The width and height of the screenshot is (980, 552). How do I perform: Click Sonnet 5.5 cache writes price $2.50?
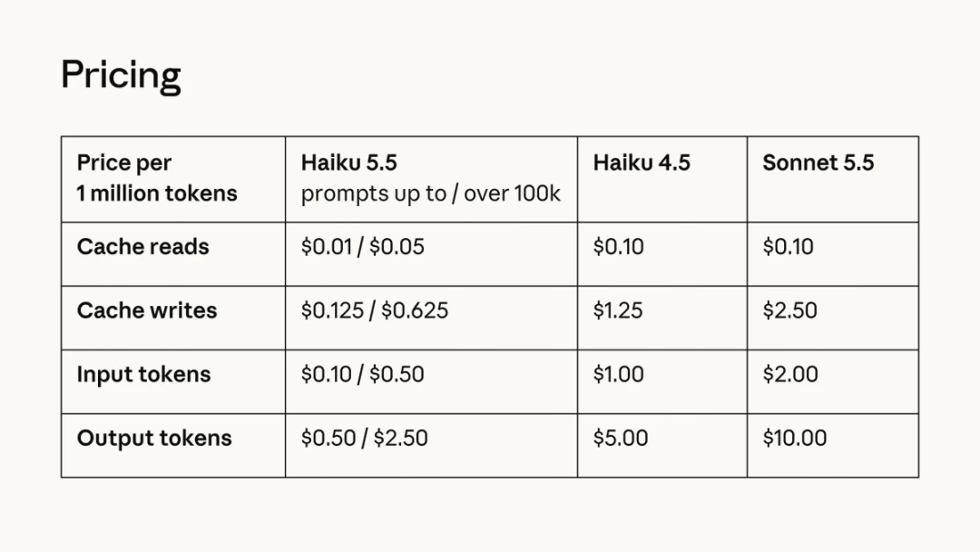pos(790,310)
